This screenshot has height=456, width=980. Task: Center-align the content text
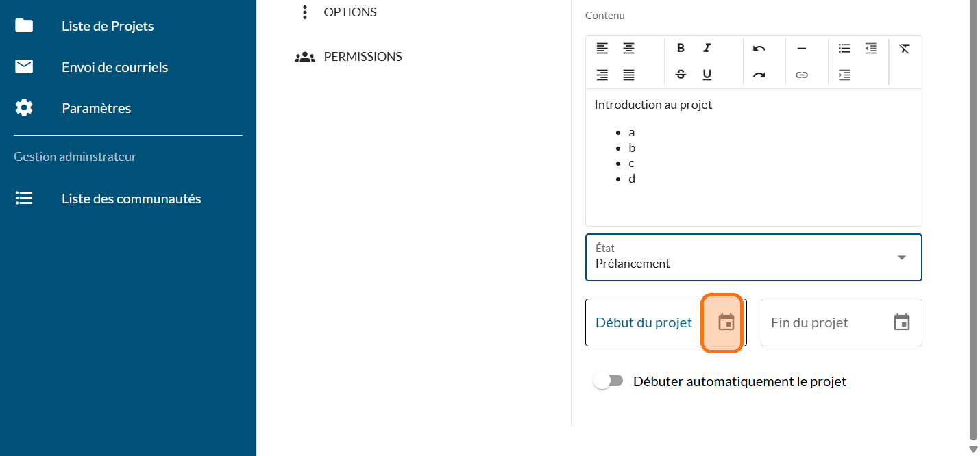pyautogui.click(x=628, y=48)
